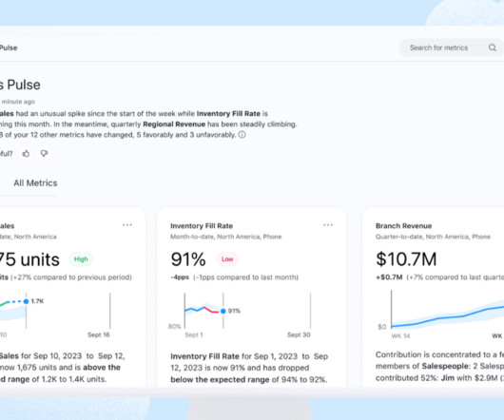Click the '$0' axis label
The width and height of the screenshot is (504, 420).
[x=382, y=327]
